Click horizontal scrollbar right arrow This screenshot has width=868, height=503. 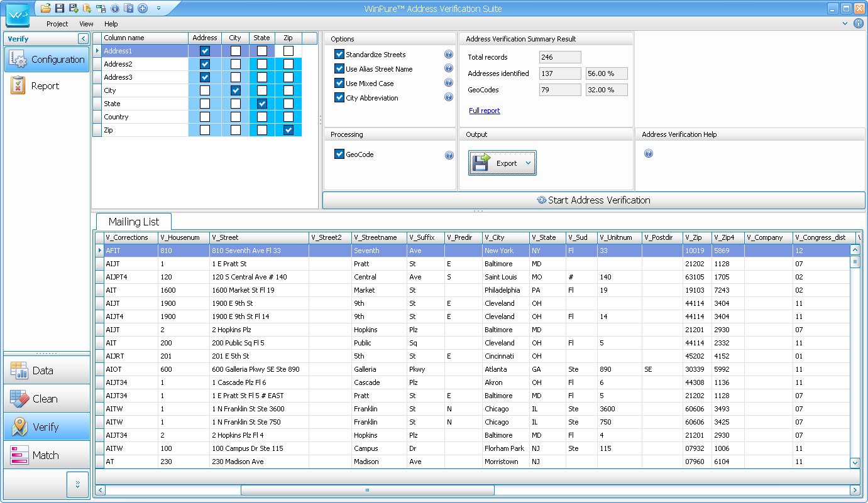(x=855, y=490)
